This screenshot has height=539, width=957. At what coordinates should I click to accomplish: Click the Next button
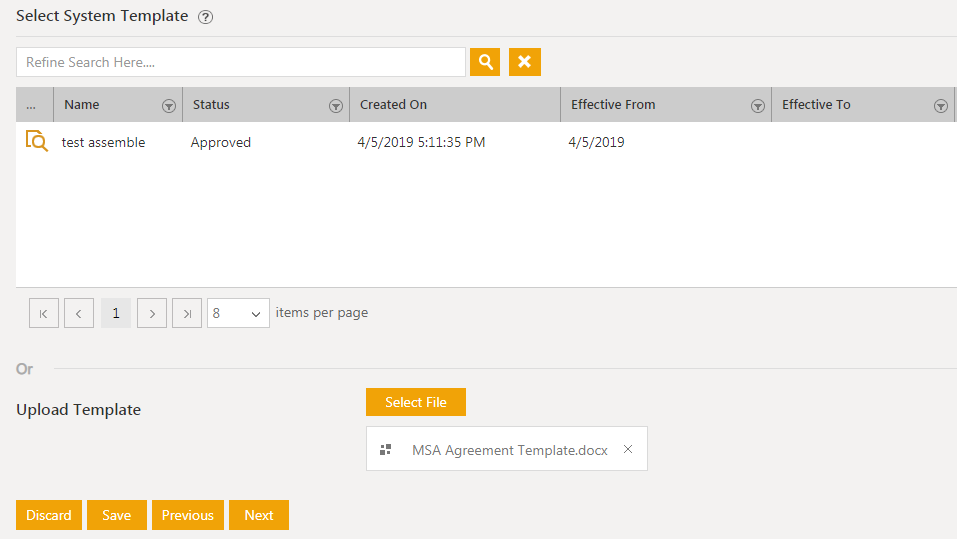pyautogui.click(x=259, y=515)
